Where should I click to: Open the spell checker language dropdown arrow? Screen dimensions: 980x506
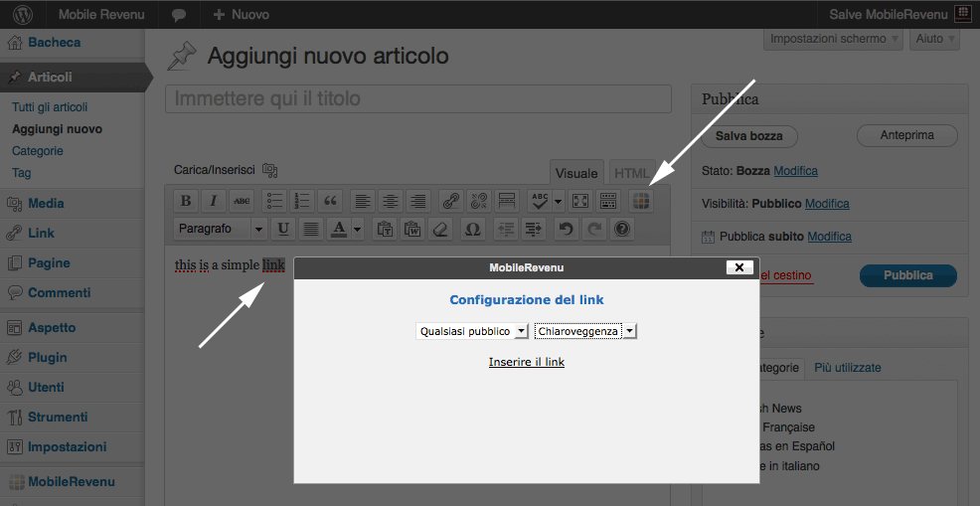click(x=558, y=201)
